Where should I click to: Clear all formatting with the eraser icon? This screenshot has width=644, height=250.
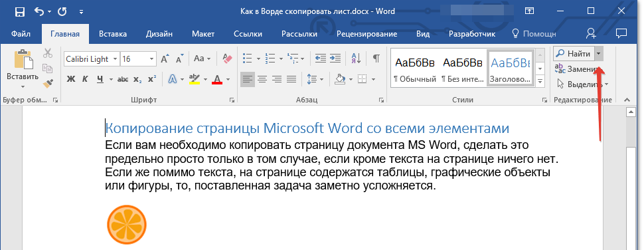[227, 59]
